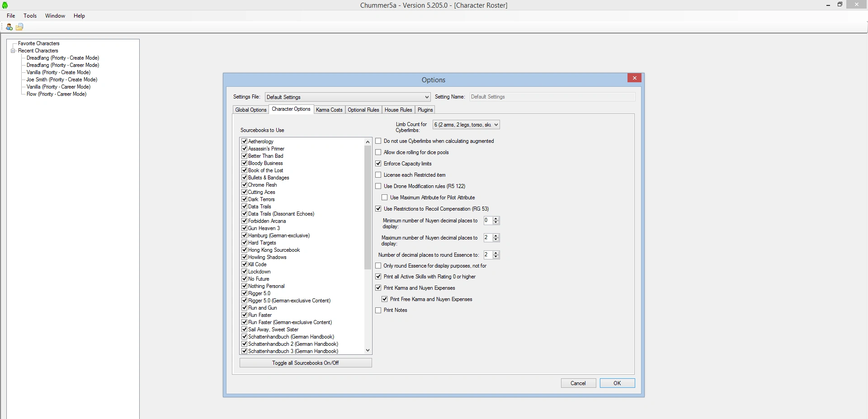868x419 pixels.
Task: Uncheck the Forbidden Arcana sourcebook
Action: [244, 221]
